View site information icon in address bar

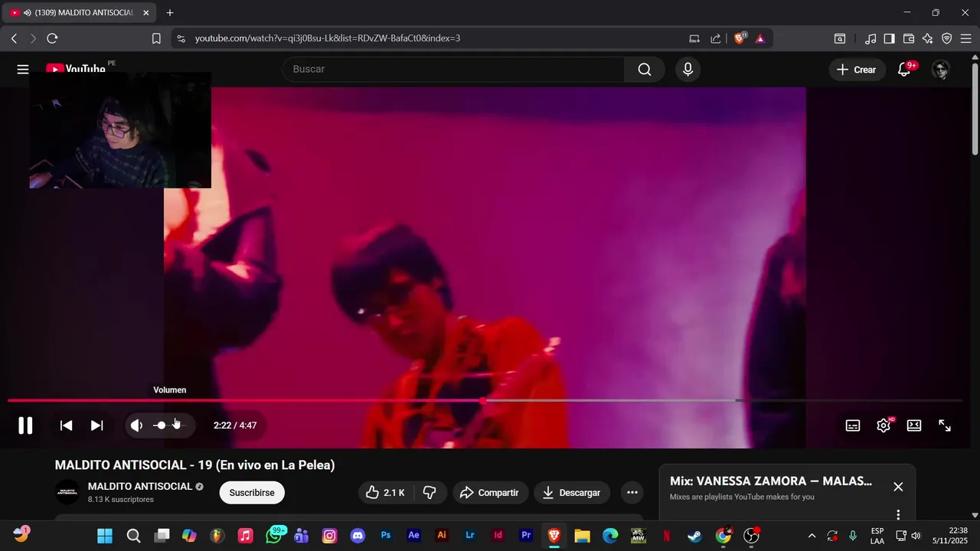(x=181, y=38)
